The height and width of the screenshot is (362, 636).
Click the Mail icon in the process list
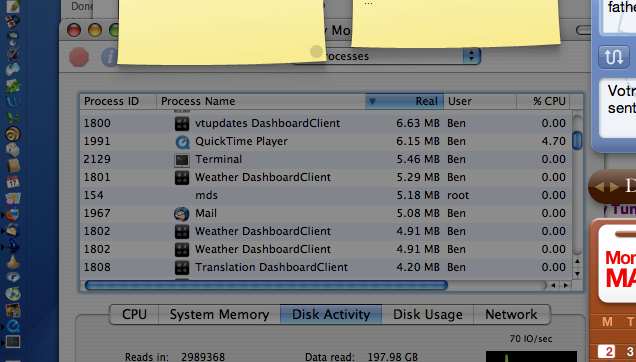click(182, 213)
